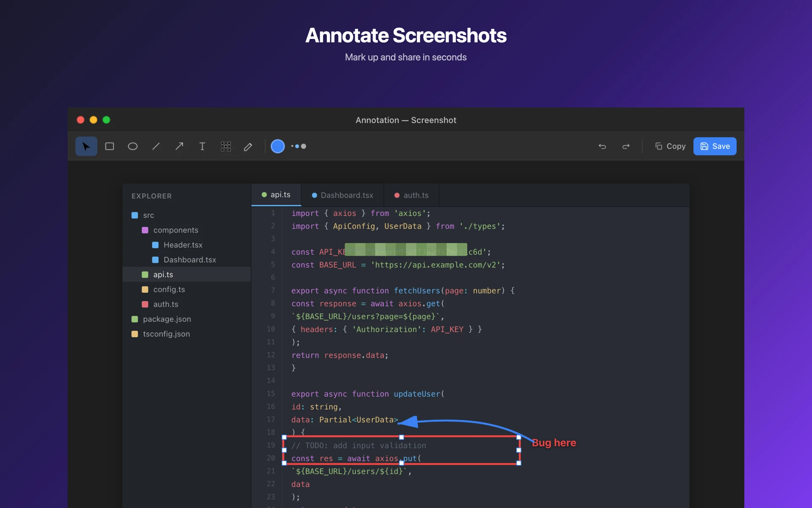Select the pointer selection tool
Image resolution: width=812 pixels, height=508 pixels.
pyautogui.click(x=86, y=146)
